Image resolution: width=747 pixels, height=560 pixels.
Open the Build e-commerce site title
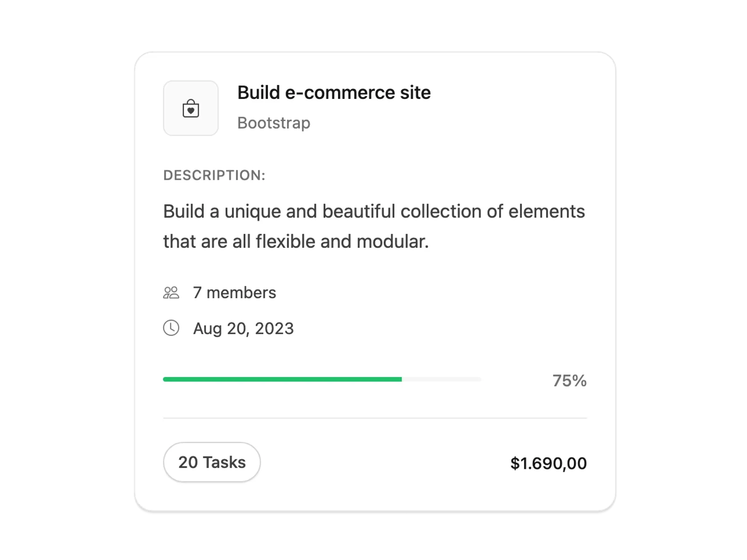[x=334, y=92]
